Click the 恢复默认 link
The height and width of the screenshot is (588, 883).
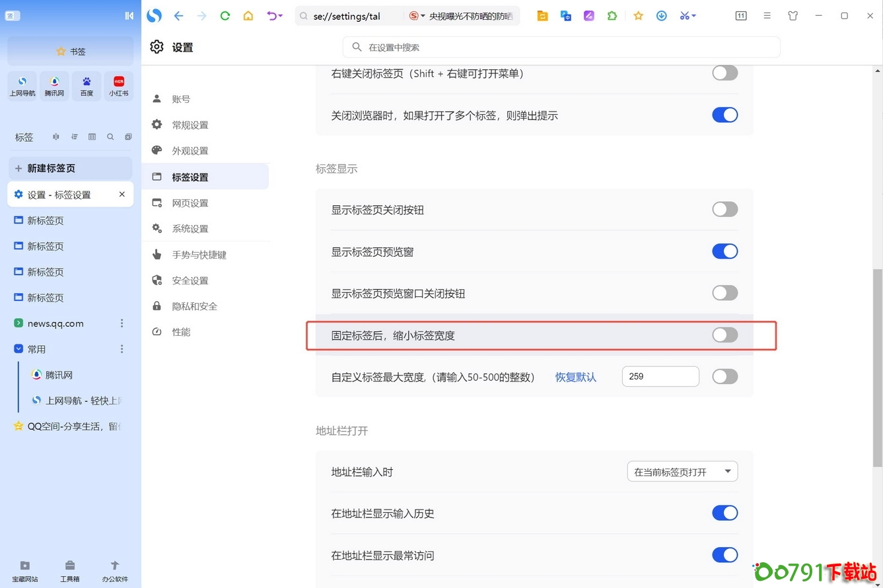pyautogui.click(x=575, y=376)
